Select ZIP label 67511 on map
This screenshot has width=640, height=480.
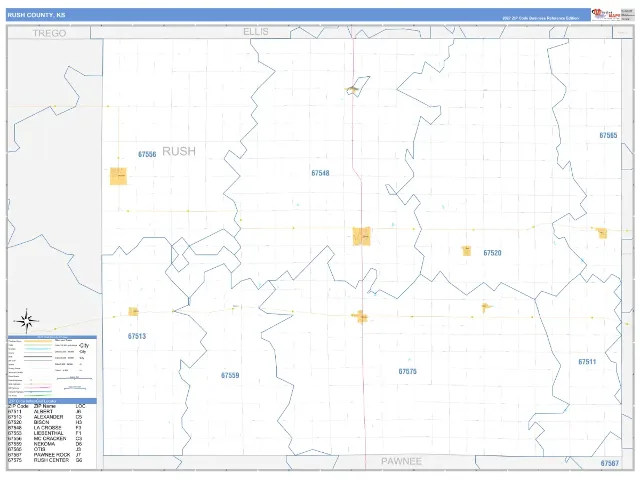pyautogui.click(x=587, y=362)
